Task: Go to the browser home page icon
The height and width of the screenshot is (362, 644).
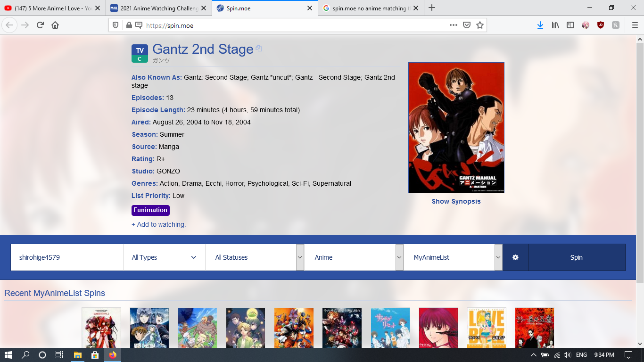Action: point(55,25)
